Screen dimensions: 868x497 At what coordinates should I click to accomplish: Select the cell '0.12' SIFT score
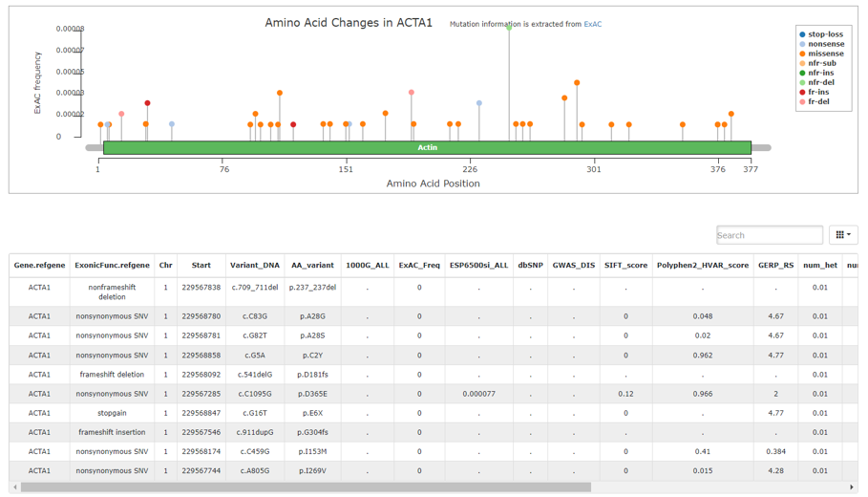point(625,394)
